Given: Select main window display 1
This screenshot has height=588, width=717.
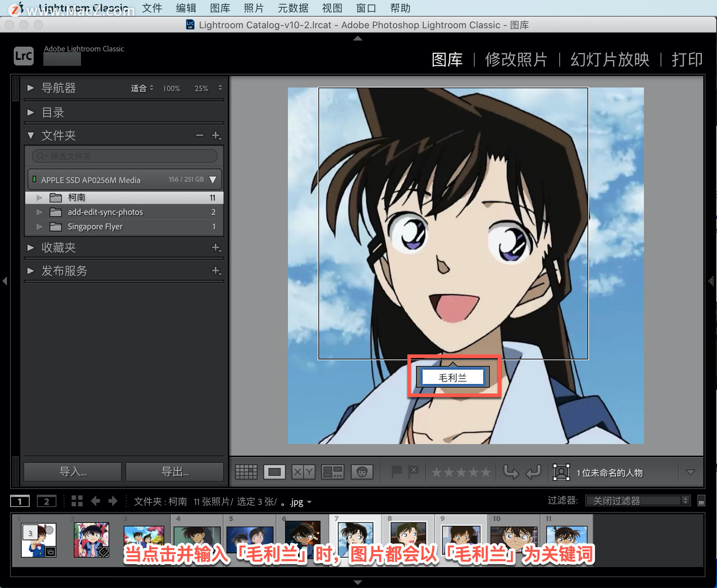Looking at the screenshot, I should click(20, 501).
